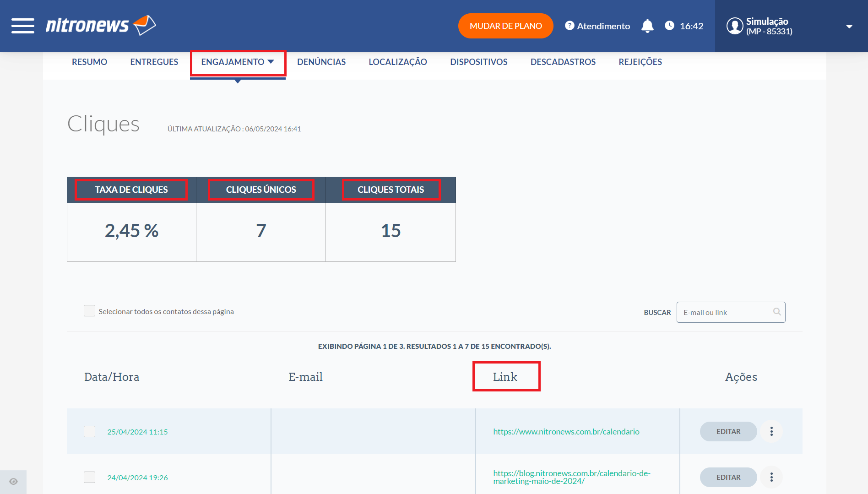Switch to the Dispositivos tab
Screen dimensions: 868x494
479,62
